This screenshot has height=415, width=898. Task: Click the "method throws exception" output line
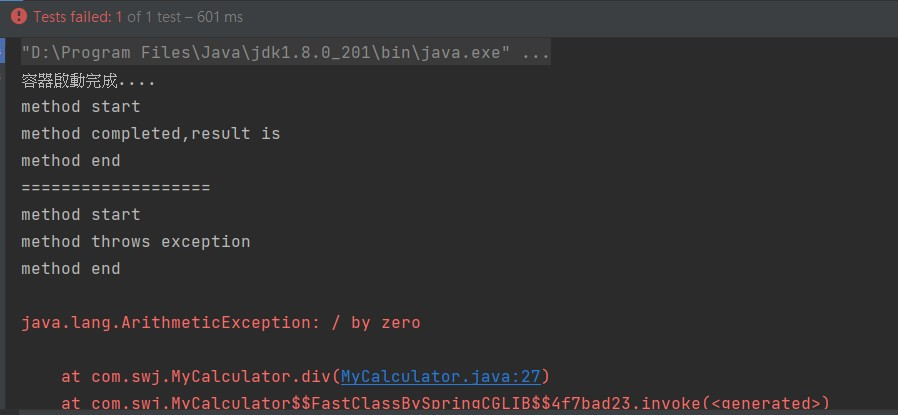(136, 242)
